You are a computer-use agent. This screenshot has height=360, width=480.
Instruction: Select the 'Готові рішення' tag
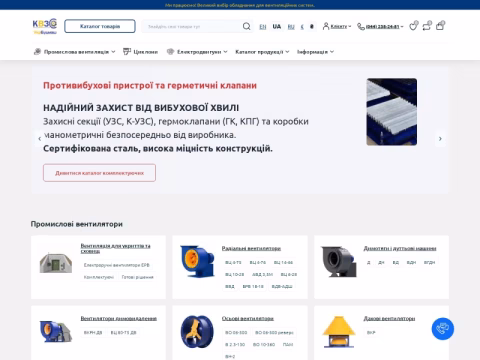(137, 277)
